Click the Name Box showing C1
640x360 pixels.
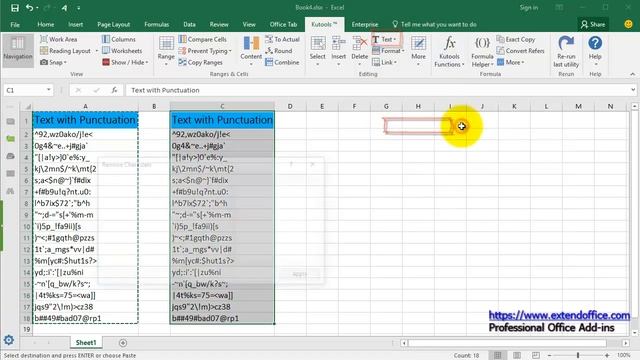pos(28,90)
